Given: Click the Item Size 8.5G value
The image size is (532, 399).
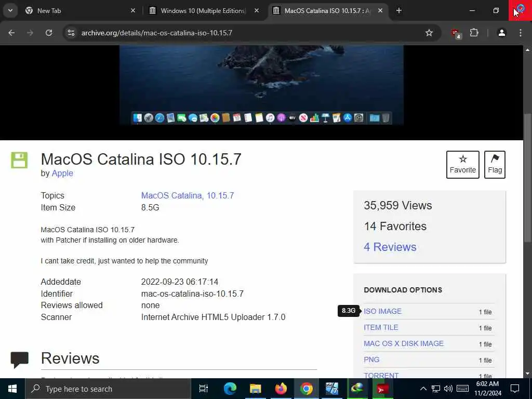Looking at the screenshot, I should (x=150, y=207).
